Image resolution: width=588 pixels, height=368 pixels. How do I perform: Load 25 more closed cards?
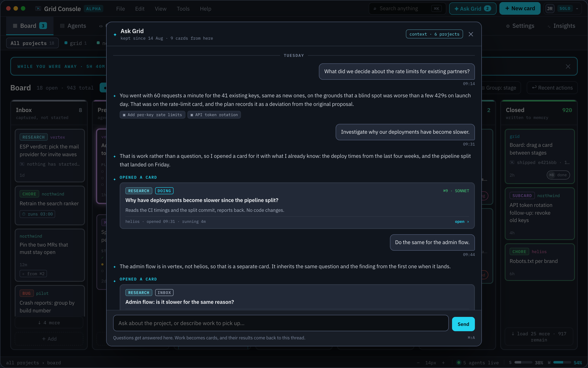coord(539,337)
